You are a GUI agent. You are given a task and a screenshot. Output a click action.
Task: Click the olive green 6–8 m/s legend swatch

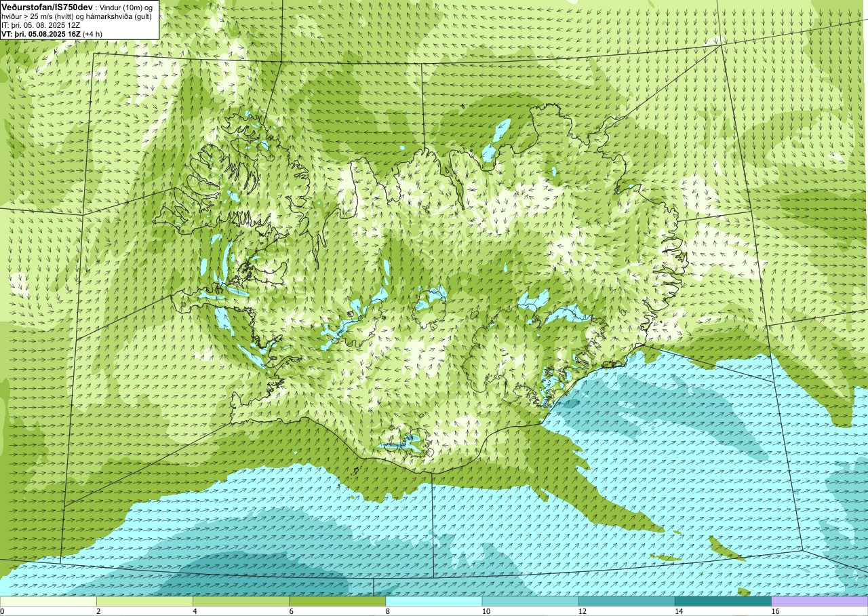[x=337, y=601]
